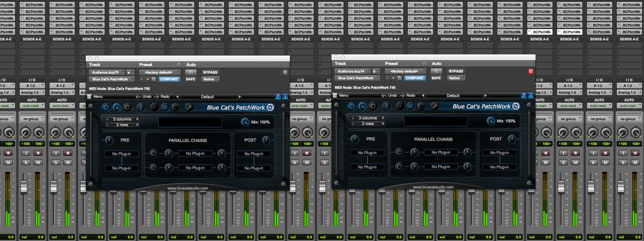The height and width of the screenshot is (241, 644).
Task: Go to next preset arrow in PatchWork 745
Action: tap(485, 96)
